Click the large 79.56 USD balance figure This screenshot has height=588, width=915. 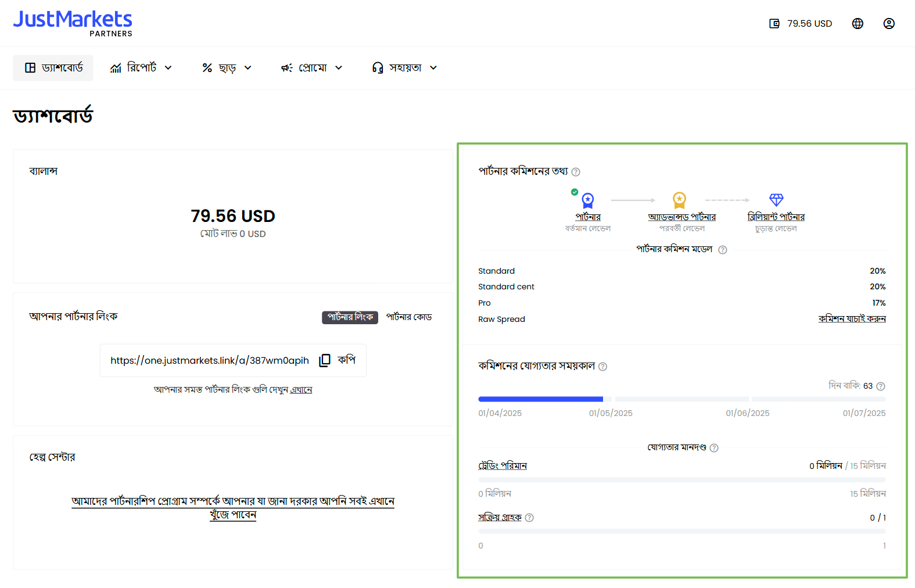[x=233, y=216]
